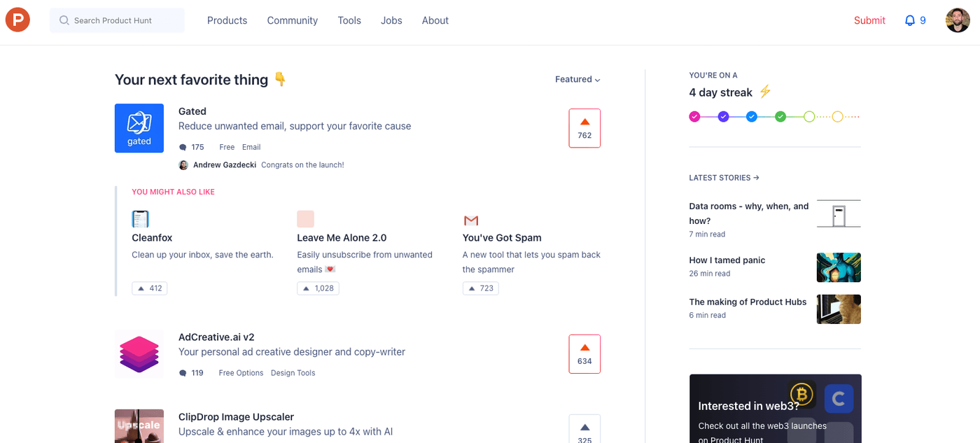Open the Product Hunt logo home link

click(x=17, y=20)
